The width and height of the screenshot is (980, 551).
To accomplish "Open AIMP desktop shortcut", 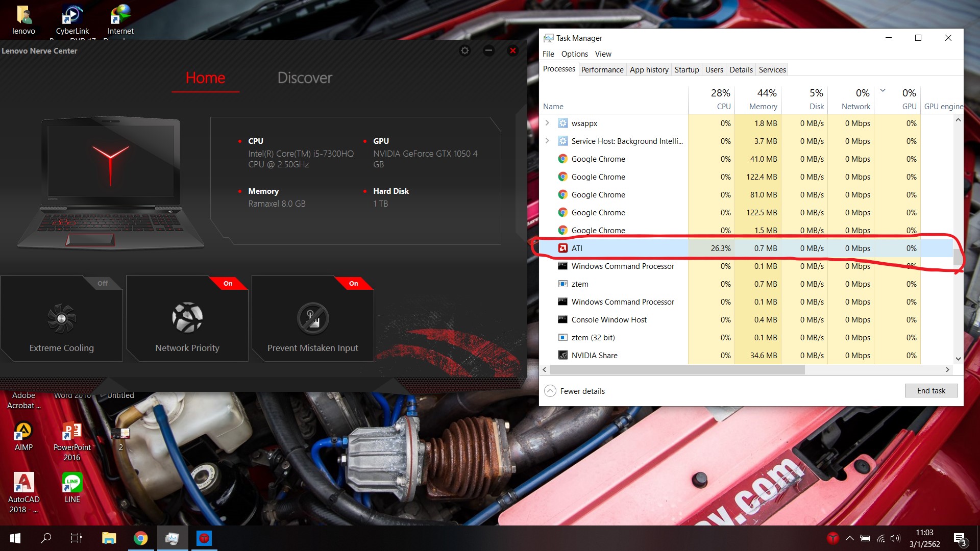I will click(x=23, y=436).
